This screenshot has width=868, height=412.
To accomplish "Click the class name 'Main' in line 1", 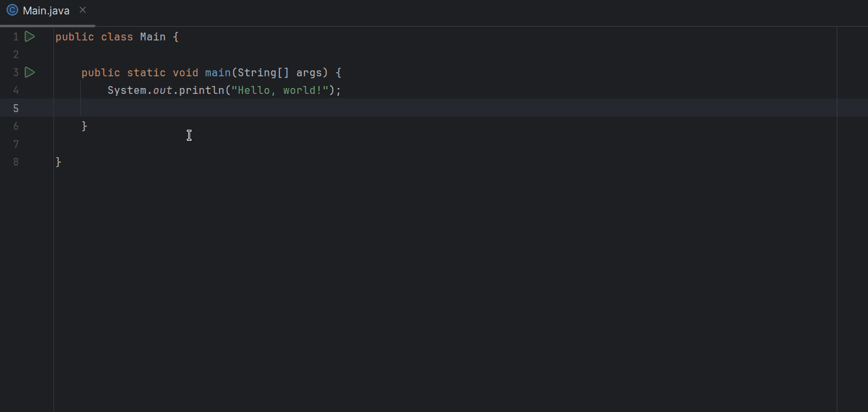I will (153, 37).
